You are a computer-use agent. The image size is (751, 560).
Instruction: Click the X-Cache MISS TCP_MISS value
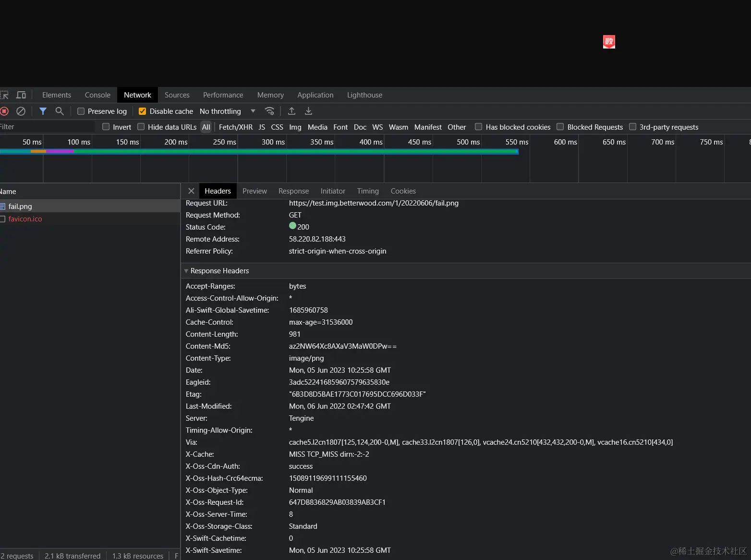[x=329, y=454]
